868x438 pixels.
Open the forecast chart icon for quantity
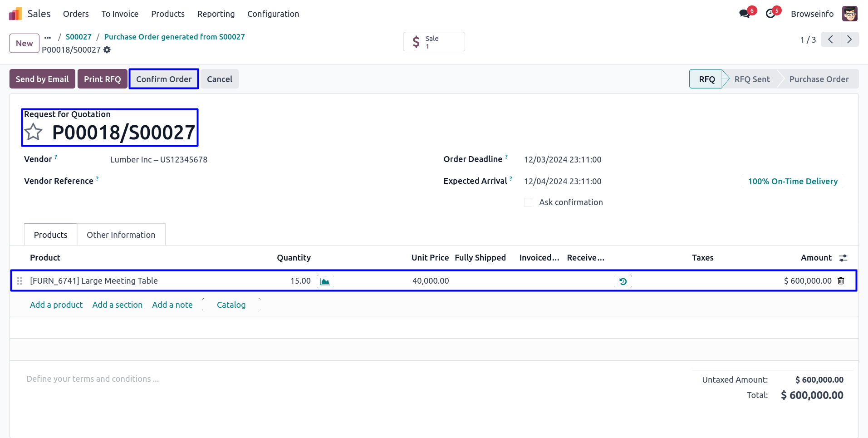tap(325, 281)
